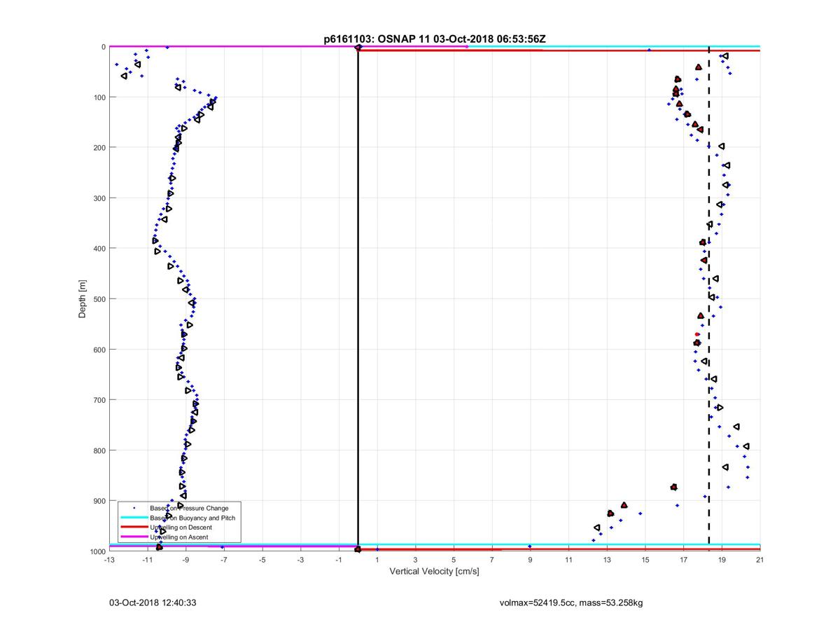Click x-axis tick label '9'
The height and width of the screenshot is (620, 840).
coord(531,560)
